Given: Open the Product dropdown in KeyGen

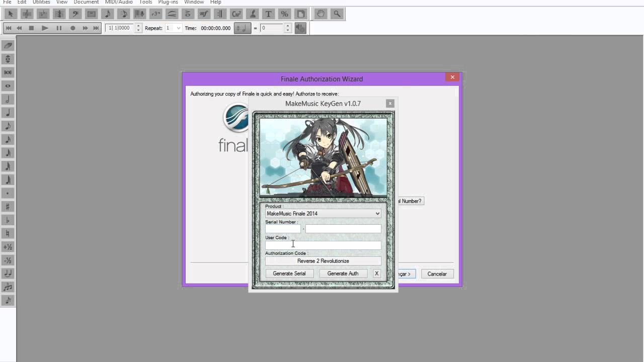Looking at the screenshot, I should pyautogui.click(x=323, y=214).
